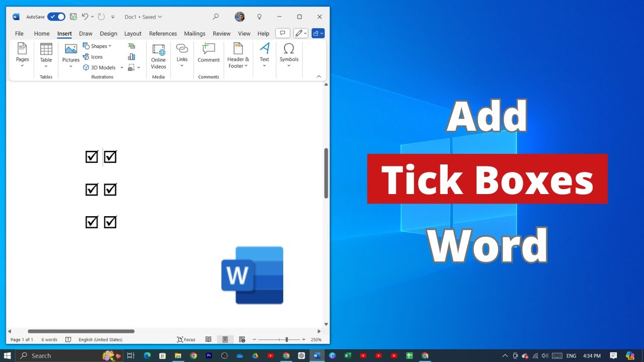This screenshot has width=644, height=362.
Task: Switch to Focus mode
Action: (x=186, y=339)
